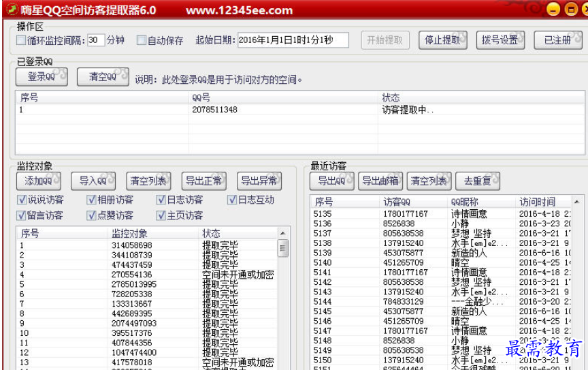Toggle 主页访客 checkbox
Screen dimensions: 588x370
click(x=161, y=215)
